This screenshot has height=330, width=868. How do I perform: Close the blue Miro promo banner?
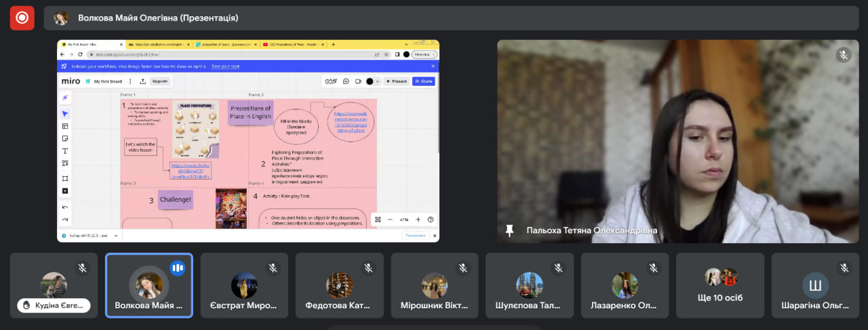click(433, 66)
